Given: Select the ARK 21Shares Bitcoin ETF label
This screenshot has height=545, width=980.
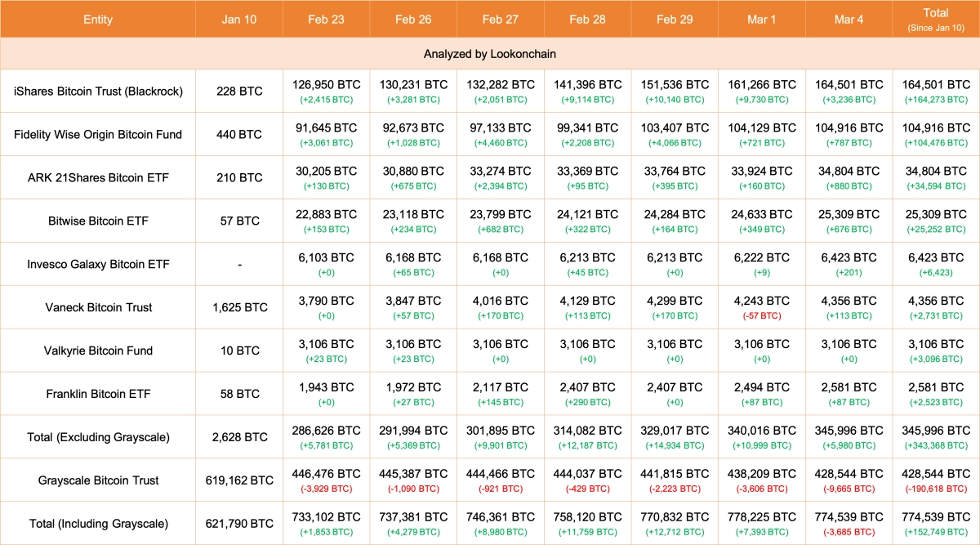Looking at the screenshot, I should coord(98,177).
